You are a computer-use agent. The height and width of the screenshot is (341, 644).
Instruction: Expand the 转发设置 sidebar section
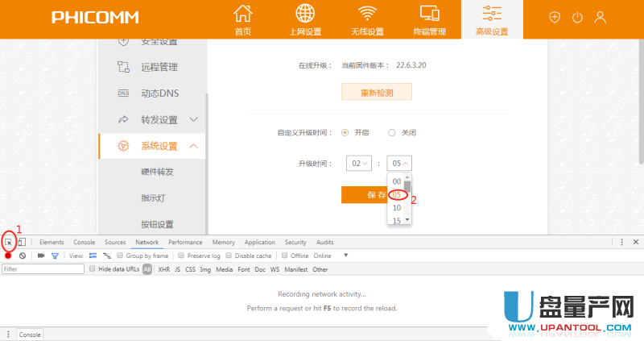[193, 119]
